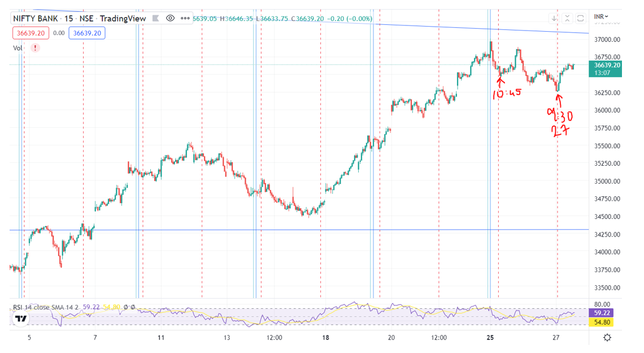Click the 12:00 label between 13 and 18
Image resolution: width=644 pixels, height=353 pixels.
(x=275, y=338)
